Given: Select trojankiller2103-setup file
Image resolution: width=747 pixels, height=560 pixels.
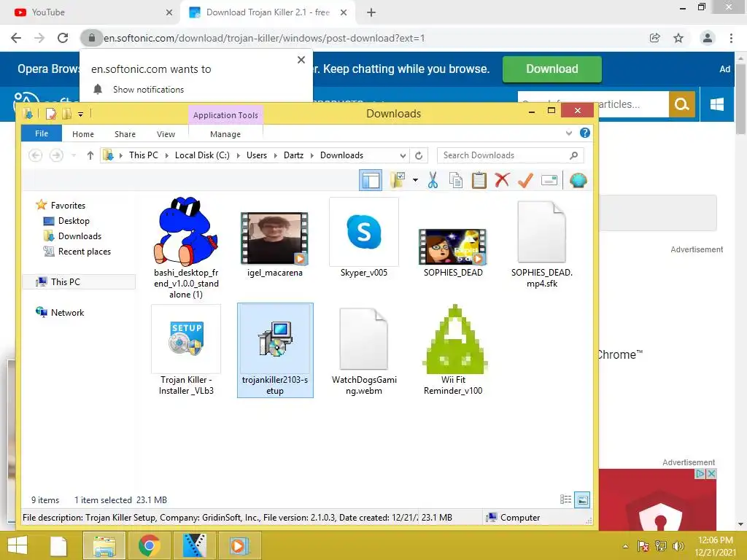Looking at the screenshot, I should point(275,350).
